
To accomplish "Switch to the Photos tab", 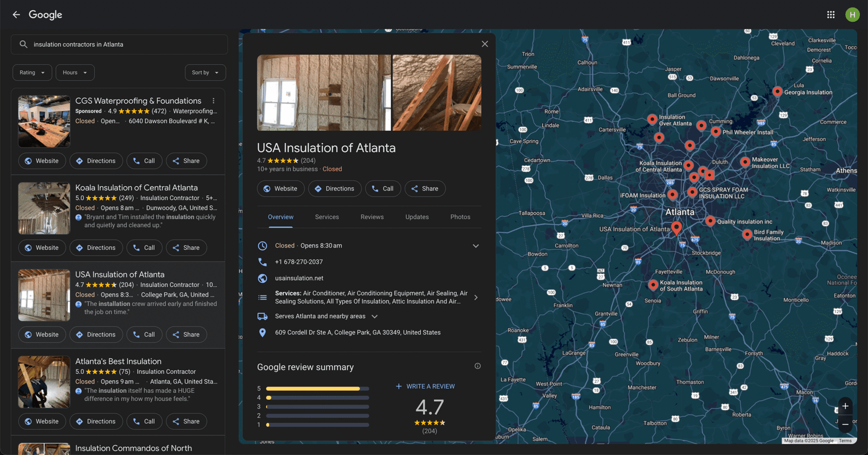I will (461, 217).
